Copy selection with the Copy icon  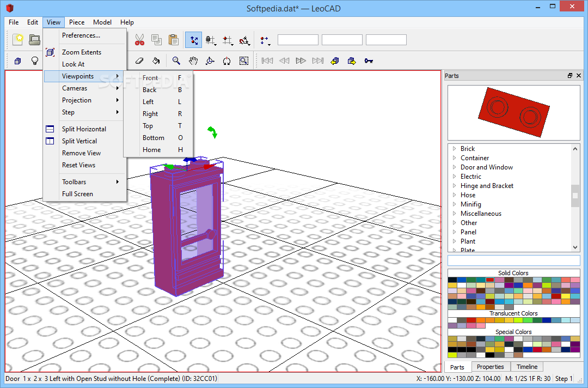(x=156, y=40)
